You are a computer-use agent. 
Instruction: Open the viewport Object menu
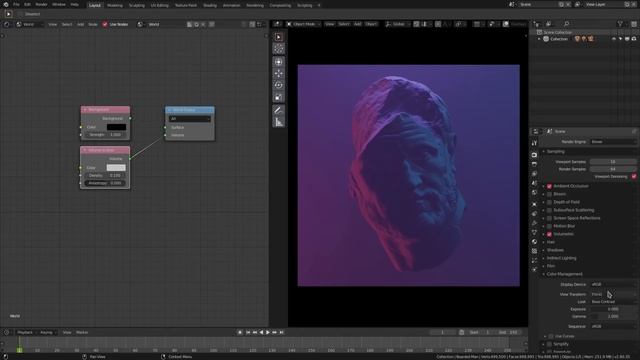pyautogui.click(x=371, y=24)
